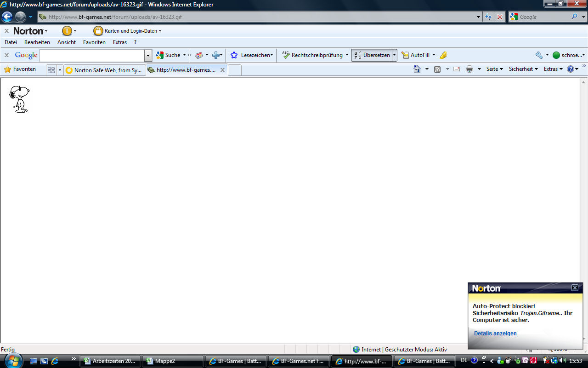The height and width of the screenshot is (368, 588).
Task: Click the Refresh page icon
Action: [488, 17]
